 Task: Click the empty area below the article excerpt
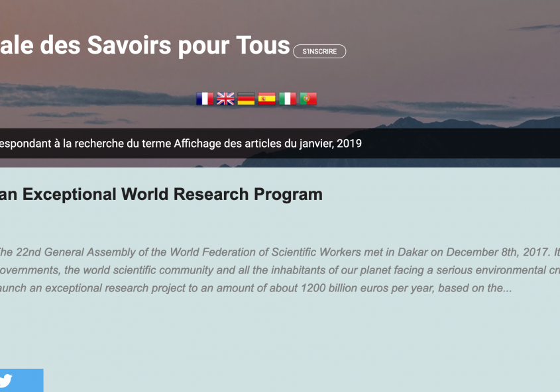click(278, 338)
